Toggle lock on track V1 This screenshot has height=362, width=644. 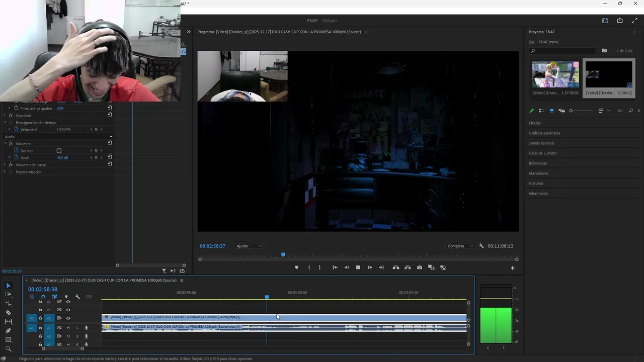point(41,318)
